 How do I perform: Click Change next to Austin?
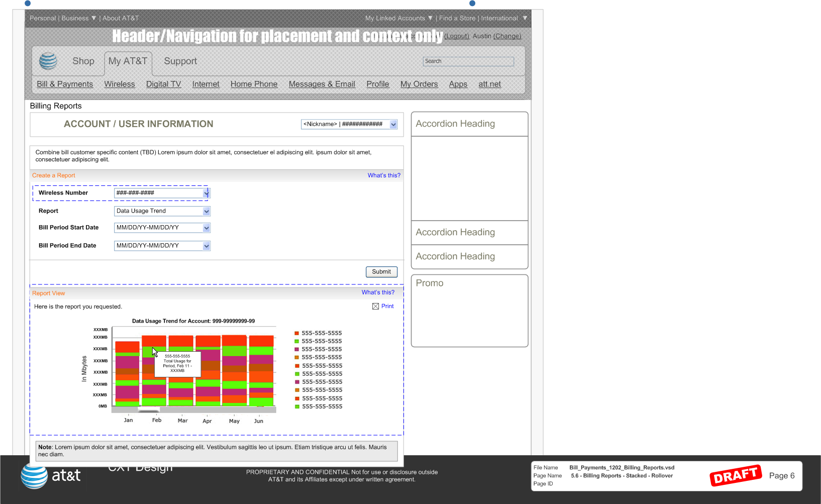click(x=507, y=36)
